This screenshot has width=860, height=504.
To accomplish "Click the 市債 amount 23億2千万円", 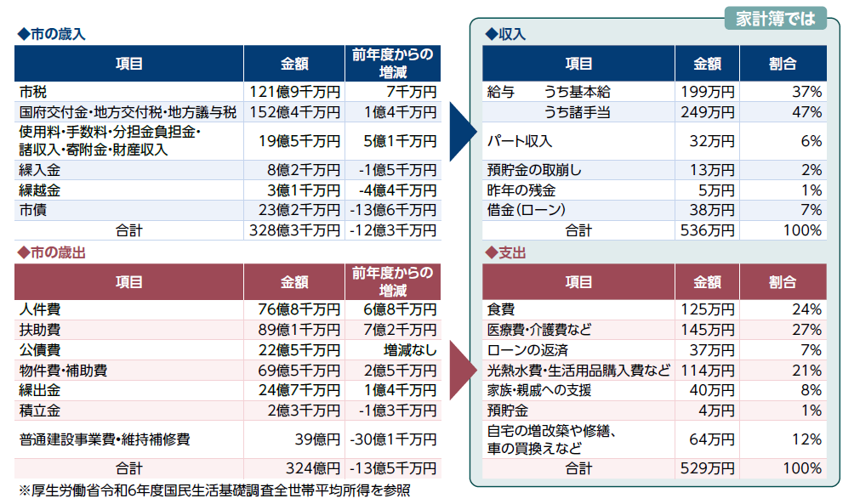I will coord(294,210).
